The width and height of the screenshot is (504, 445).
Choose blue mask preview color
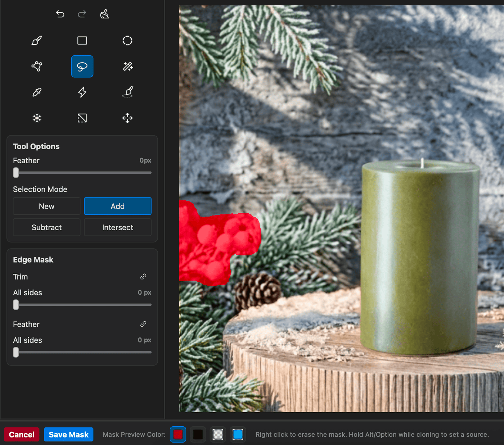[238, 435]
